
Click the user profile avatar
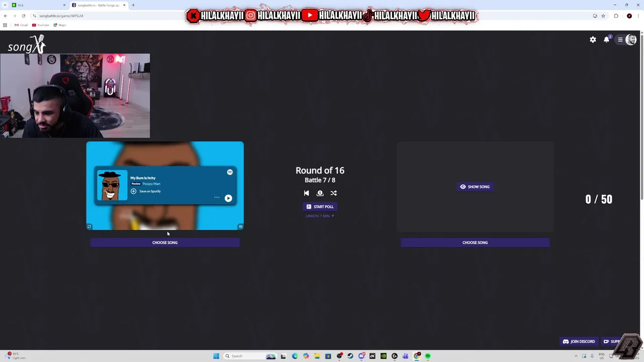coord(631,40)
